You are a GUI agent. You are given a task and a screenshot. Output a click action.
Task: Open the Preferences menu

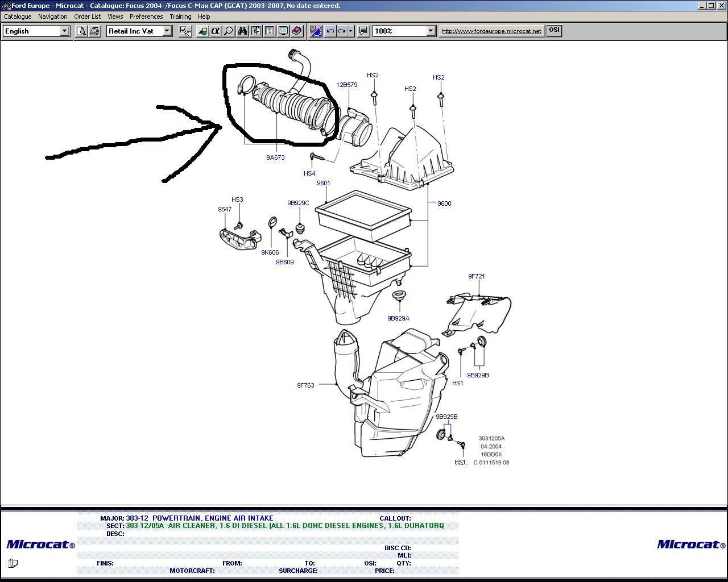146,16
